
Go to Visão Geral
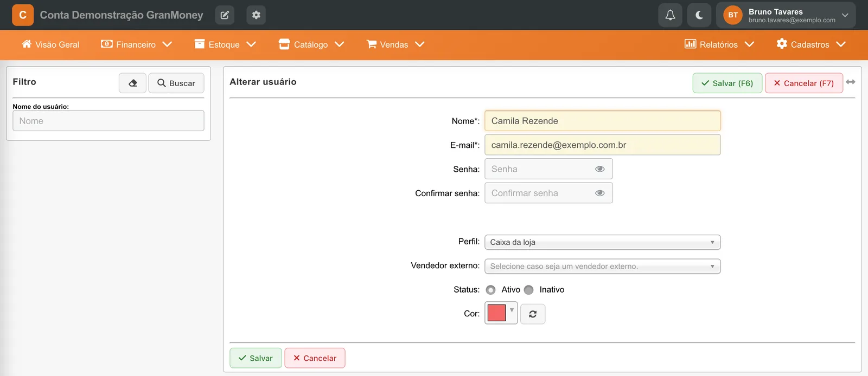[50, 44]
